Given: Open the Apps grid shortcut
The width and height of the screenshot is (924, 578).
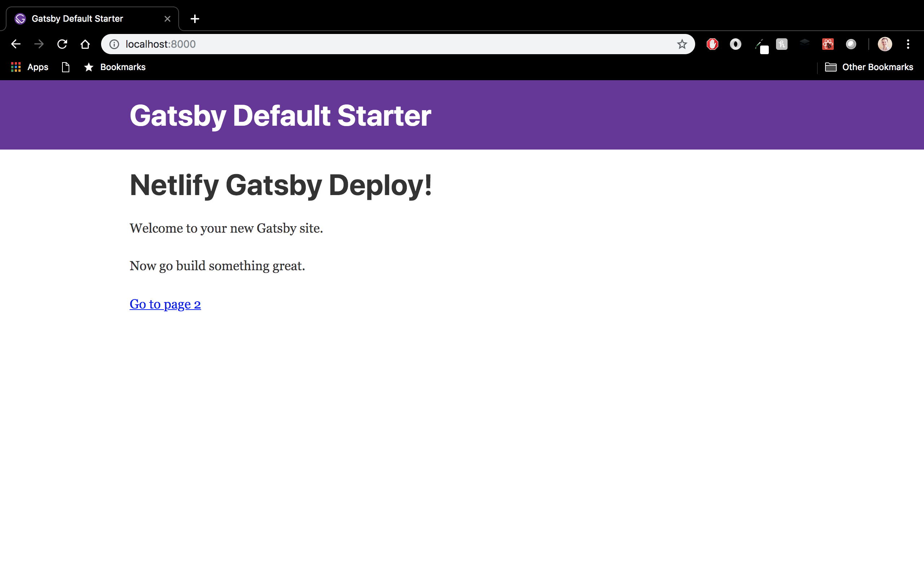Looking at the screenshot, I should click(x=29, y=67).
